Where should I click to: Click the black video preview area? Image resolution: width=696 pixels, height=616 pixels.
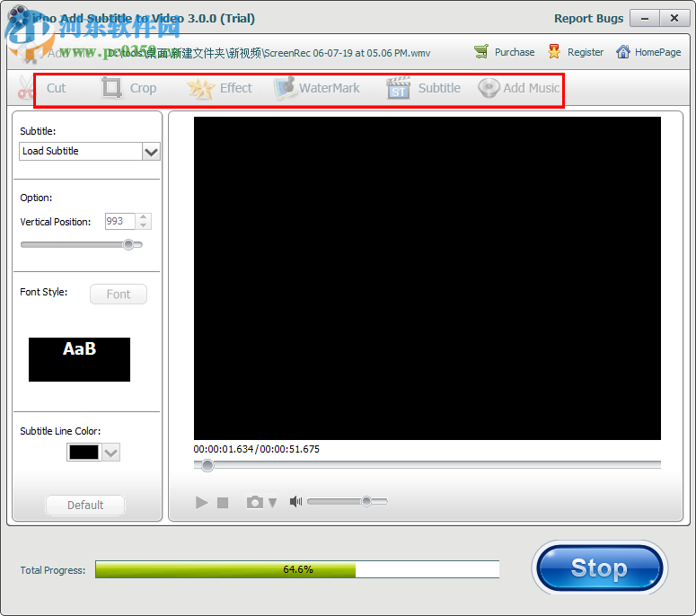427,278
